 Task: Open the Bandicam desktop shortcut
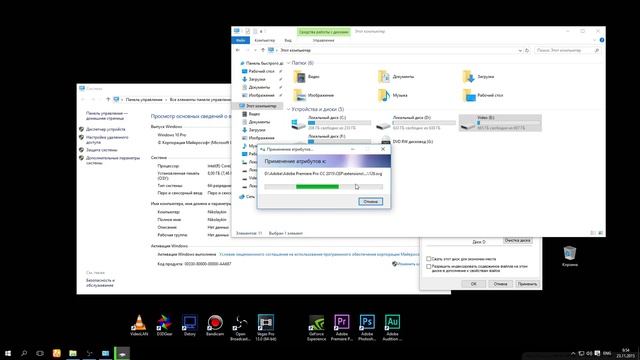(215, 325)
